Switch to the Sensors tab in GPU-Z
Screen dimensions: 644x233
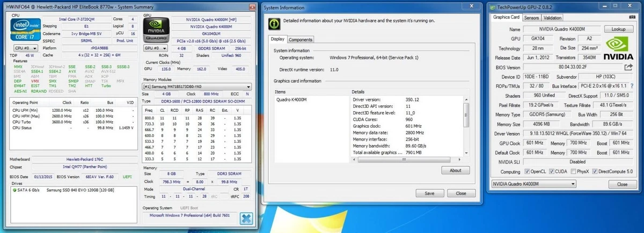pos(531,18)
